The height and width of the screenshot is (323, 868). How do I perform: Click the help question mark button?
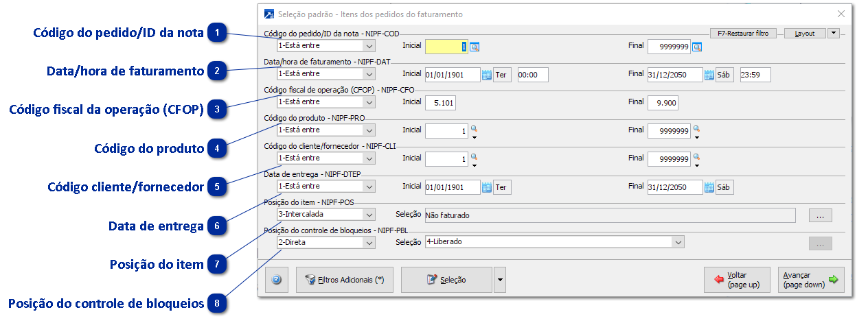point(277,280)
